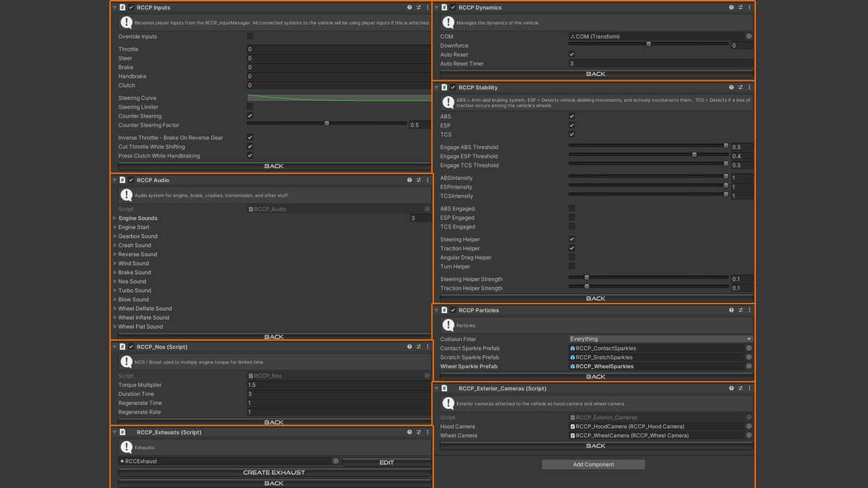Open object picker for Contact Sparkle Prefab
The width and height of the screenshot is (868, 488).
click(749, 348)
